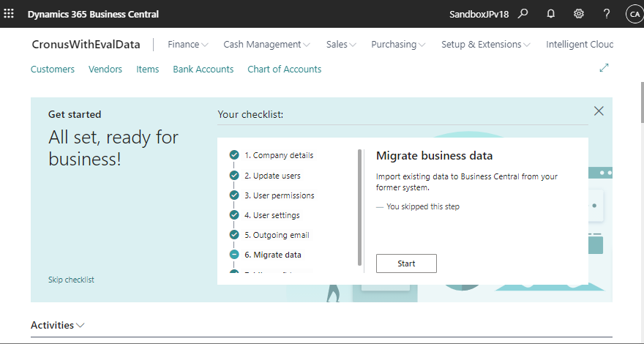Open the CA user account avatar

tap(634, 15)
